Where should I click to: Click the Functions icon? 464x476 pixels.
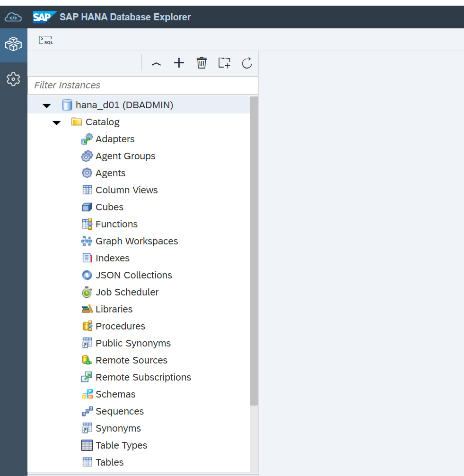tap(87, 224)
